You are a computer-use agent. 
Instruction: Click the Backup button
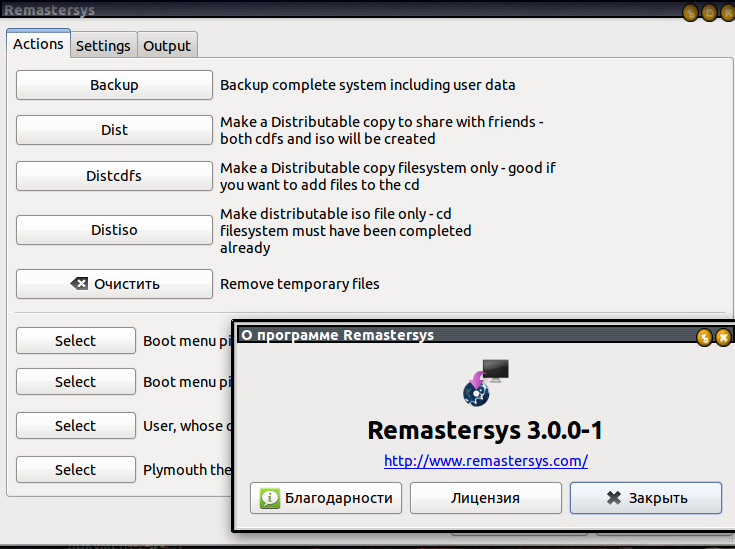point(114,85)
